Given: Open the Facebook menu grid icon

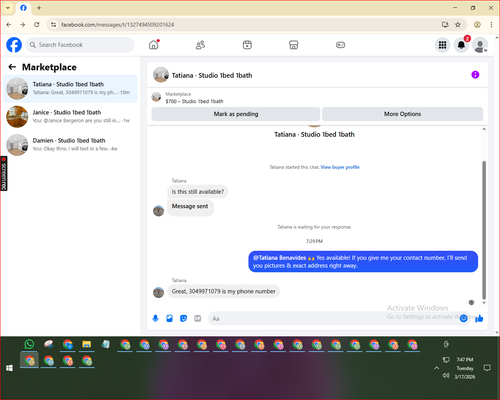Looking at the screenshot, I should [x=442, y=45].
